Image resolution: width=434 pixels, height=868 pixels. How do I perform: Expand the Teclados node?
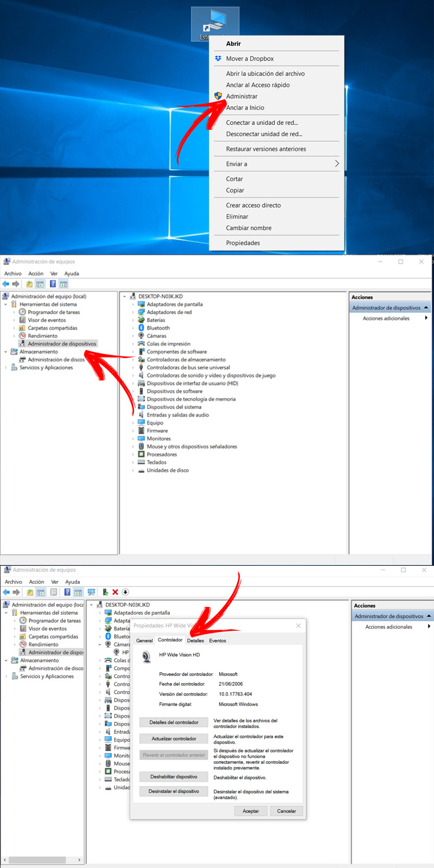click(x=132, y=463)
